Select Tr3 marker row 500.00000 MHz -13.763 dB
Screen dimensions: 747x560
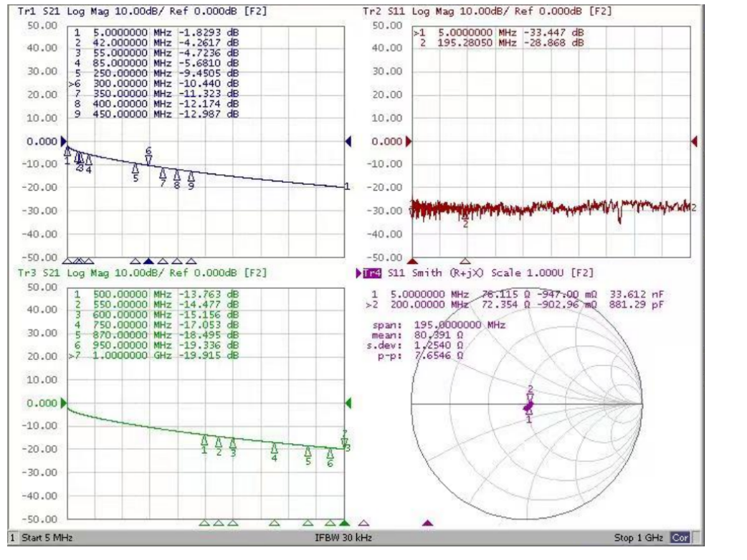click(x=156, y=294)
